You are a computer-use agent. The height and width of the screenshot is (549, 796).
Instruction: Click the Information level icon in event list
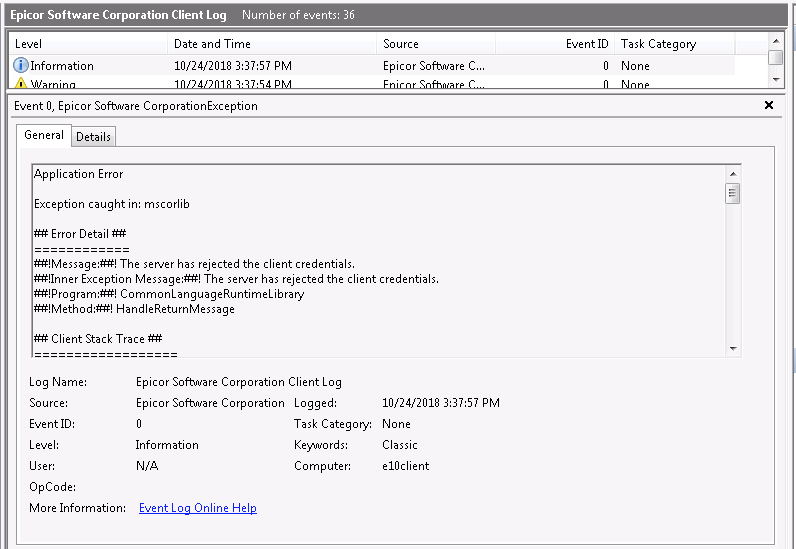[x=20, y=66]
